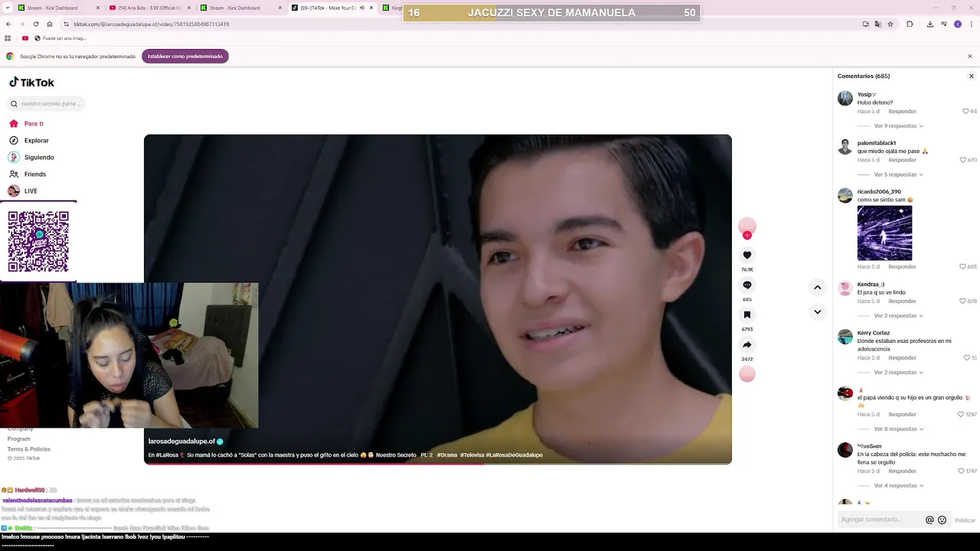The width and height of the screenshot is (980, 551).
Task: Go to the next video with the down chevron
Action: click(818, 311)
